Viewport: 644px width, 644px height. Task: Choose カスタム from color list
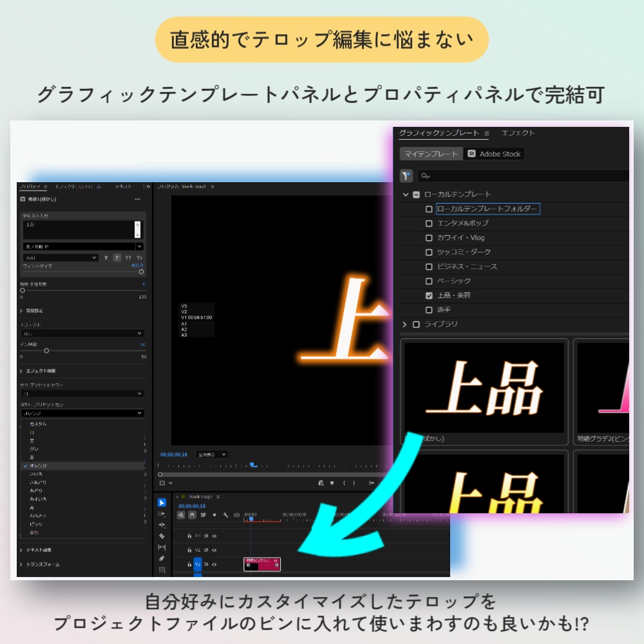coord(82,424)
